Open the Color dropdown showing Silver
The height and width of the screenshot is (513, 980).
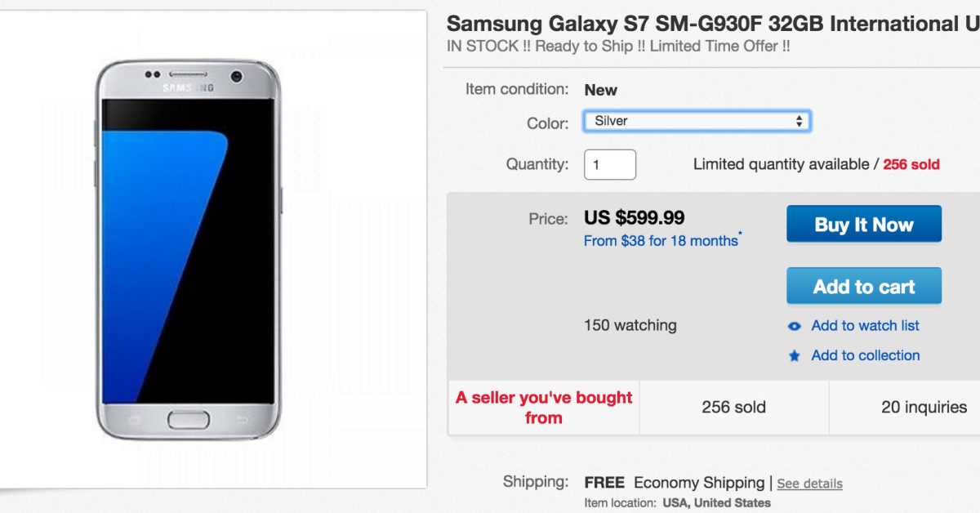[696, 122]
